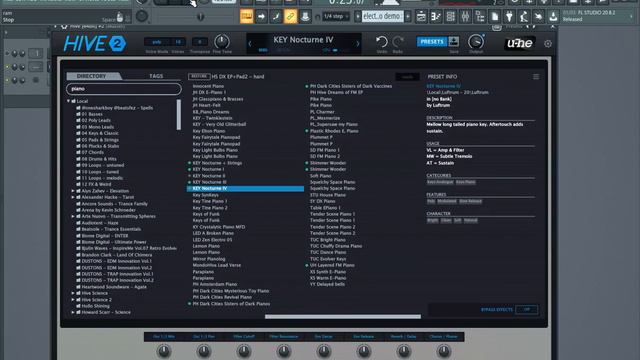The height and width of the screenshot is (360, 640).
Task: Toggle favorite dot on UH Layered FM Piano
Action: [307, 265]
